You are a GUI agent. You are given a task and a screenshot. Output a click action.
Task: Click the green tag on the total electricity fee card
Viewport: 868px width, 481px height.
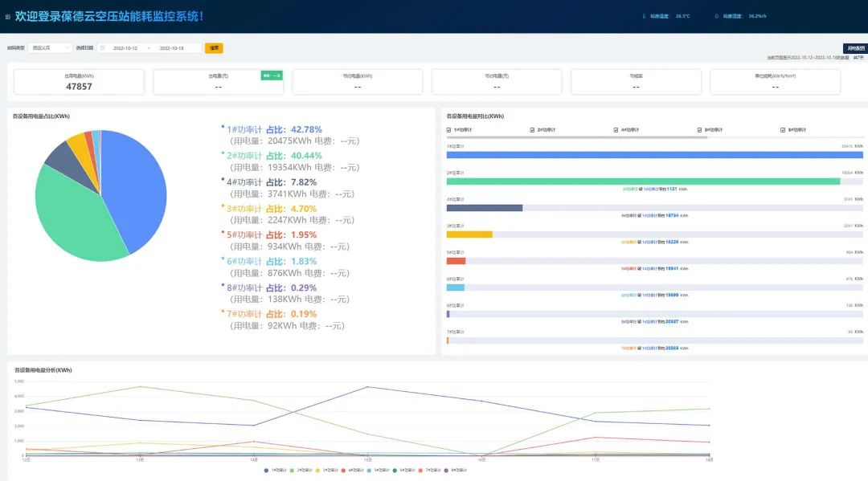272,75
